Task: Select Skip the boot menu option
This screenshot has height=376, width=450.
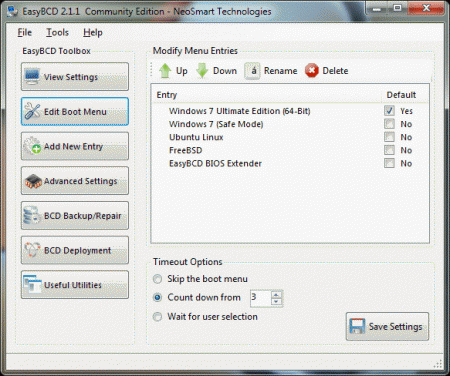Action: point(157,279)
